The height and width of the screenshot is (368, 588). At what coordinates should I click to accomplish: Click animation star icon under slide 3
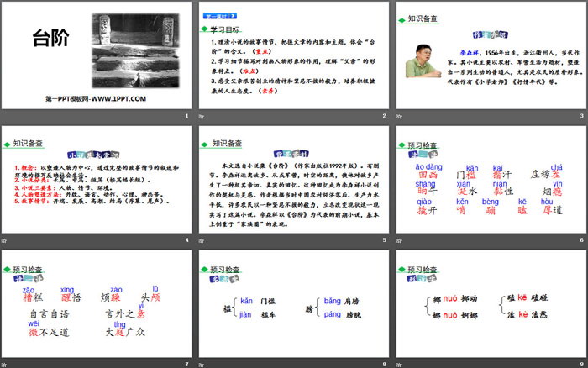[399, 116]
